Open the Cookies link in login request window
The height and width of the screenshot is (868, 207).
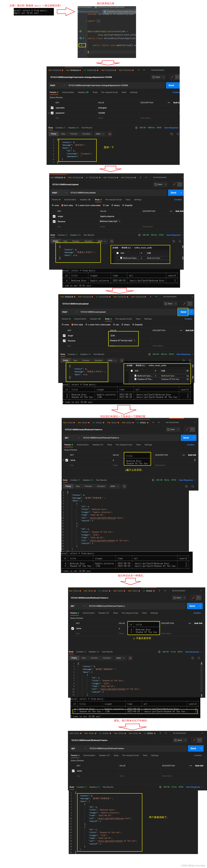176,92
